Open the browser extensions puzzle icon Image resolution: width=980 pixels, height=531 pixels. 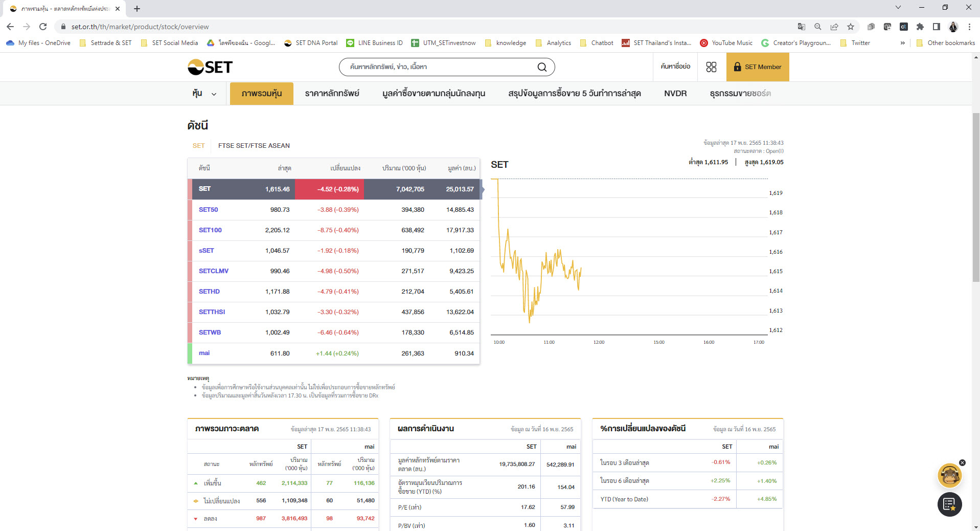pos(920,27)
